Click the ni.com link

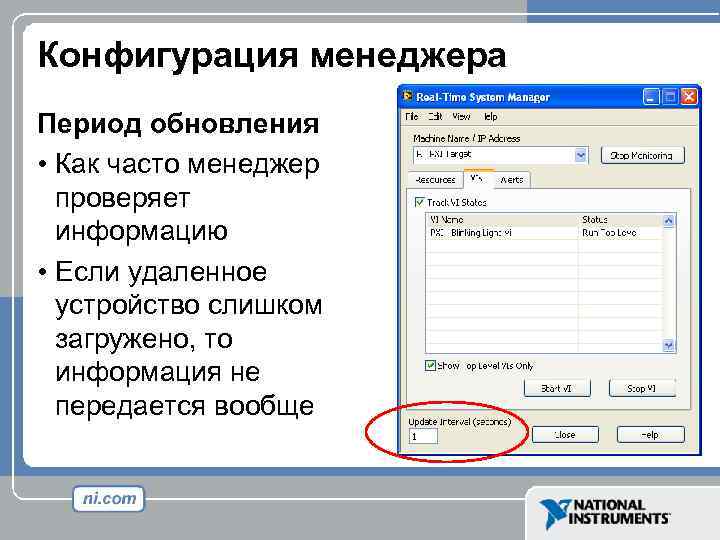(x=109, y=498)
